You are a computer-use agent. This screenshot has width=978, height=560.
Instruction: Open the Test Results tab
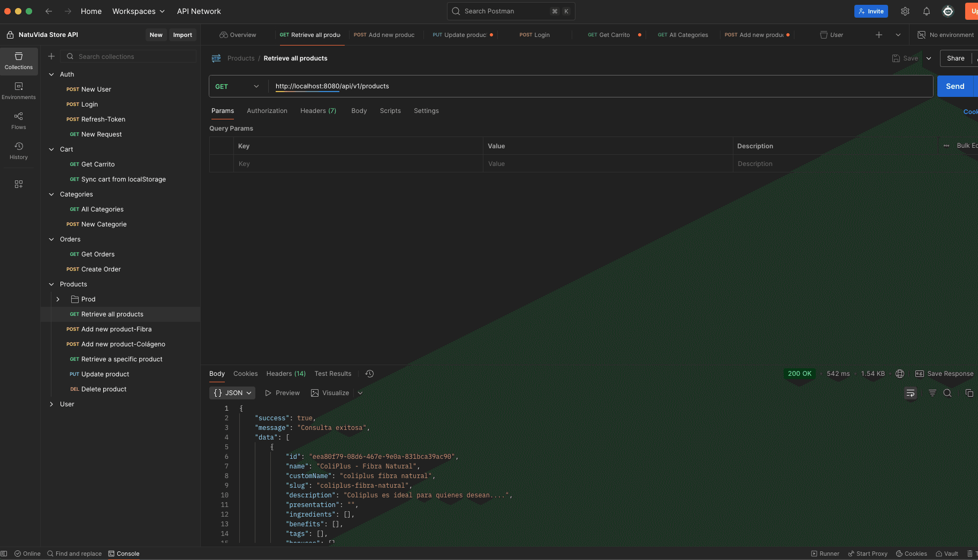pyautogui.click(x=333, y=374)
